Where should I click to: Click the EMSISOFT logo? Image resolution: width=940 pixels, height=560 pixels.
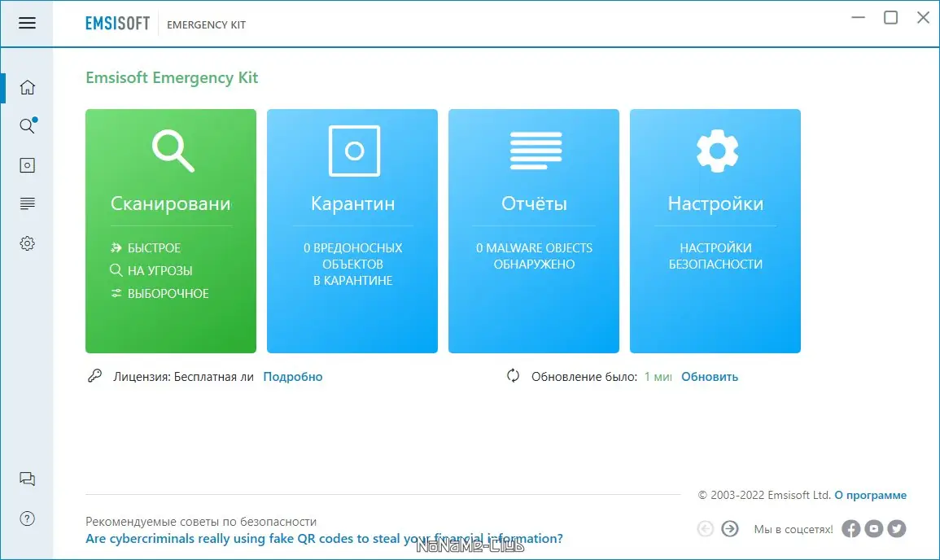[117, 24]
